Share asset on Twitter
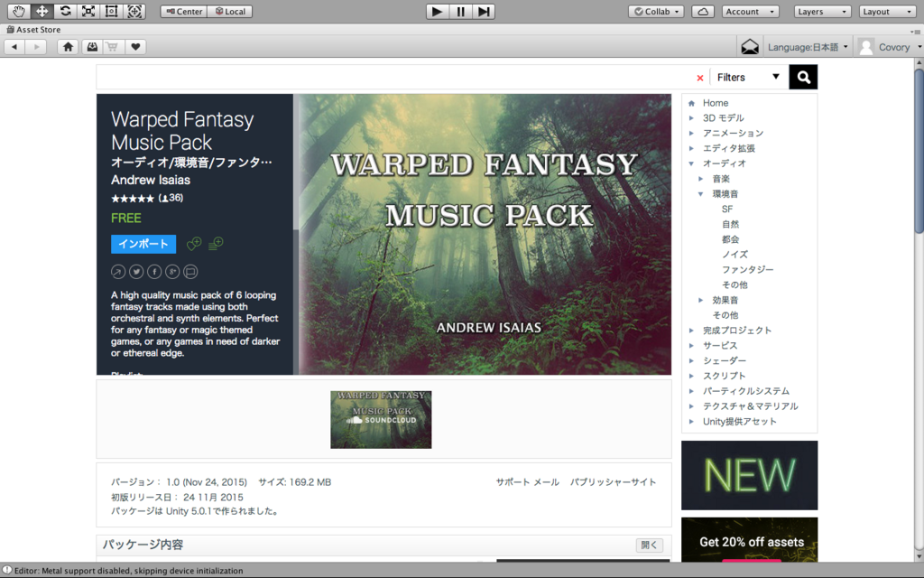 point(136,271)
